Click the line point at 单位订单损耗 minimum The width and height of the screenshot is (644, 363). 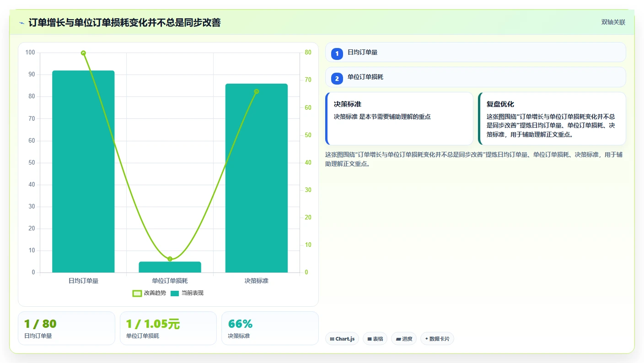[x=170, y=259]
